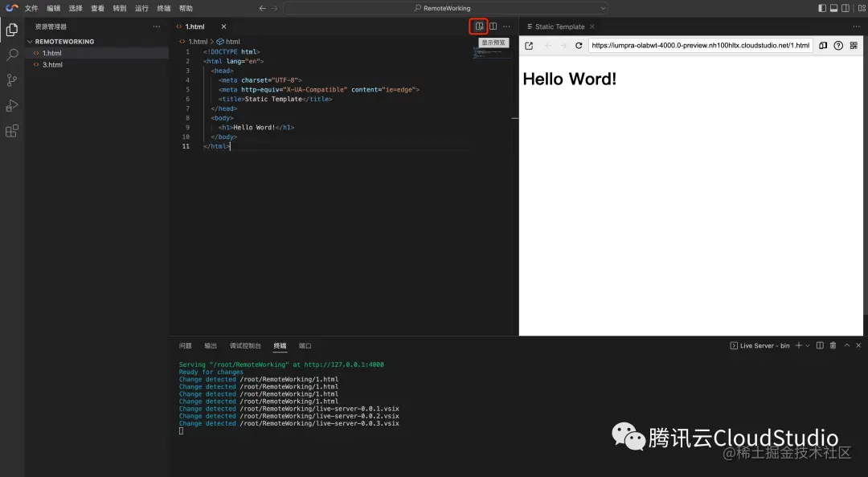
Task: Switch to the 调试控制台 panel tab
Action: [245, 346]
